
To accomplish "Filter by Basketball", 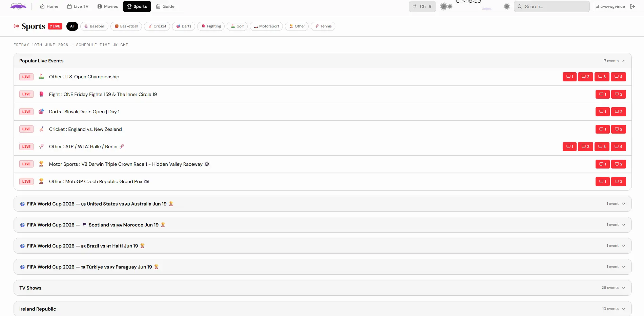I will click(x=126, y=26).
